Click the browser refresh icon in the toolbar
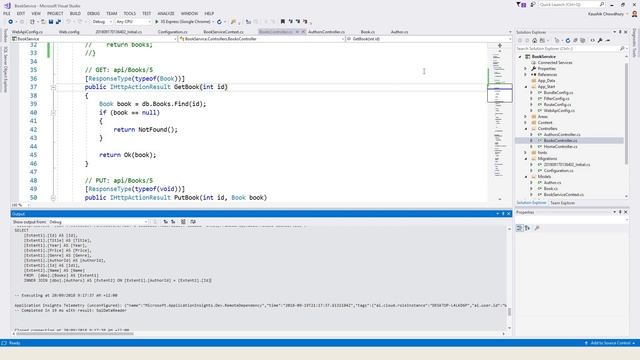 [220, 22]
